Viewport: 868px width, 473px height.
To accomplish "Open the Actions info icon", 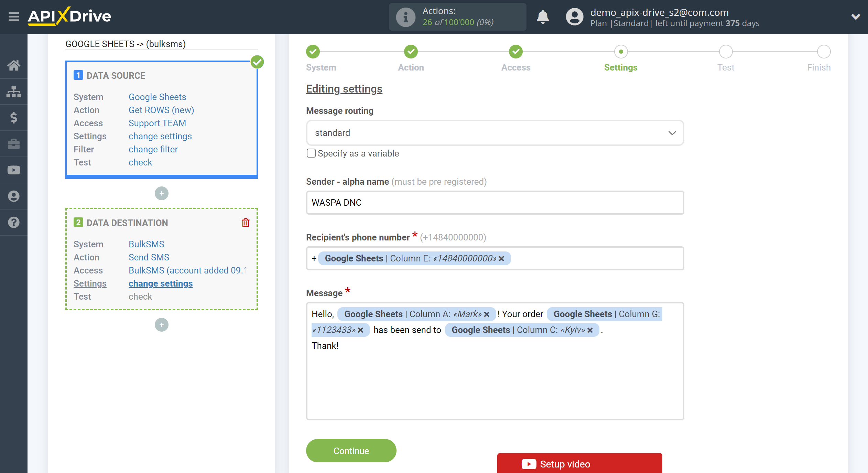I will 405,17.
